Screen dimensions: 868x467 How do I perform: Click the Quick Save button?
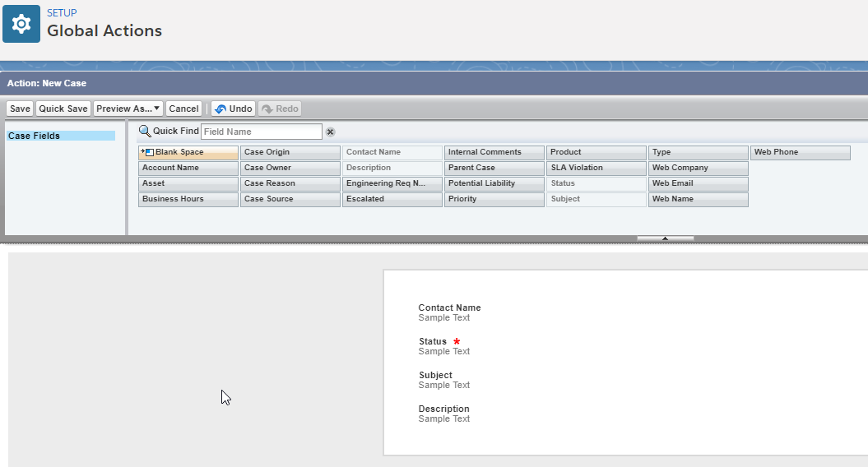63,109
